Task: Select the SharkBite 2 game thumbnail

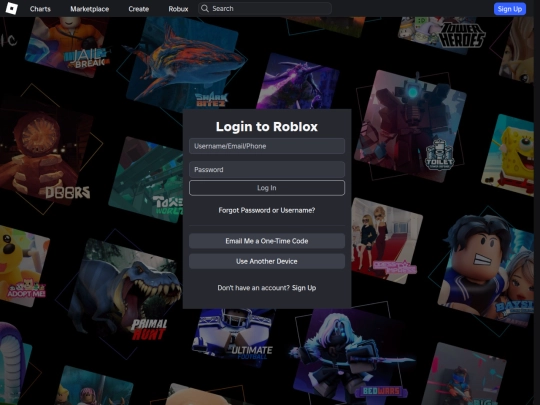Action: pos(184,65)
